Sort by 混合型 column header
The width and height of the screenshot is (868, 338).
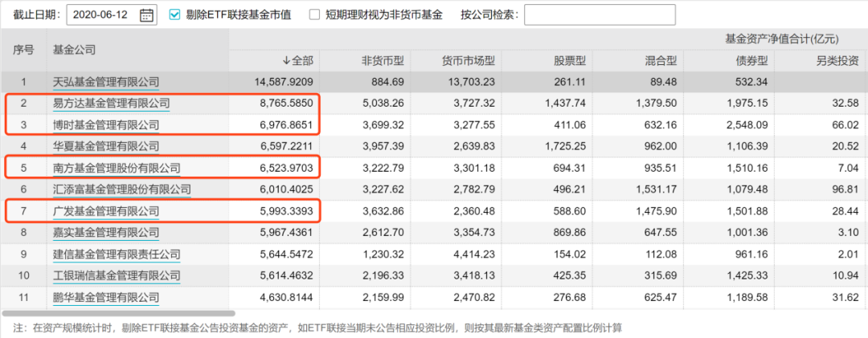(661, 60)
